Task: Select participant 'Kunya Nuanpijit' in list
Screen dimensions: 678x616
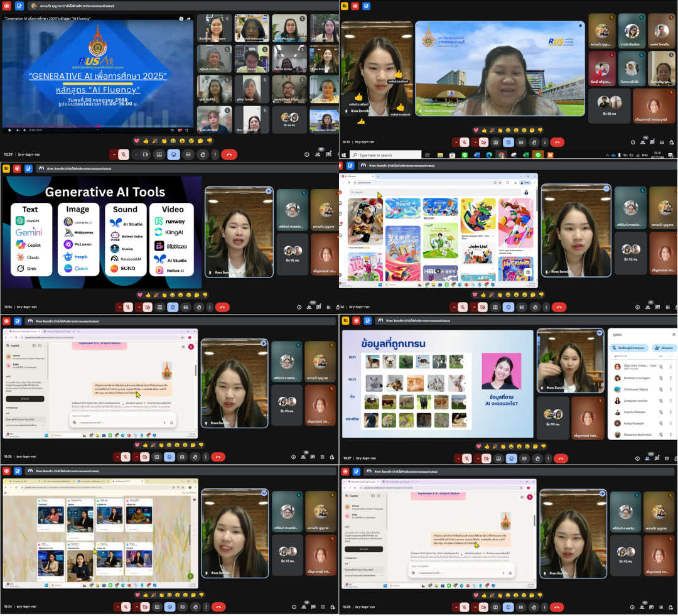Action: [642, 423]
